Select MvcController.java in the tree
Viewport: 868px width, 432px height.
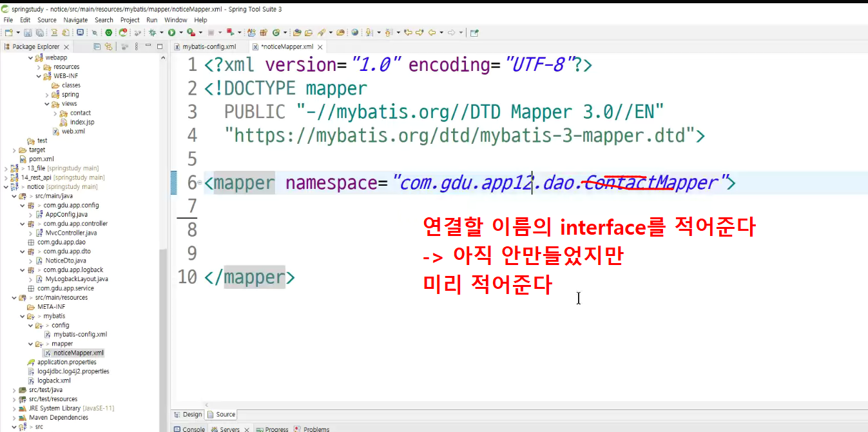[66, 233]
